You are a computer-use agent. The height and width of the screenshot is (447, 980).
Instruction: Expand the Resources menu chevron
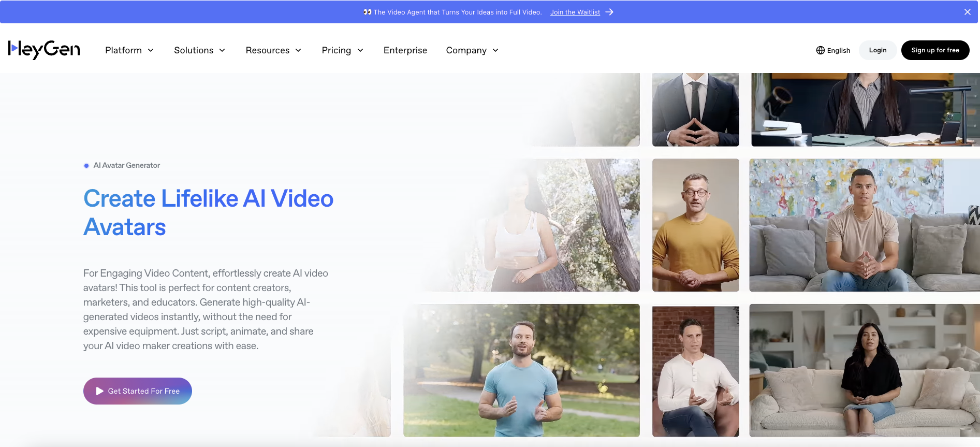click(298, 50)
